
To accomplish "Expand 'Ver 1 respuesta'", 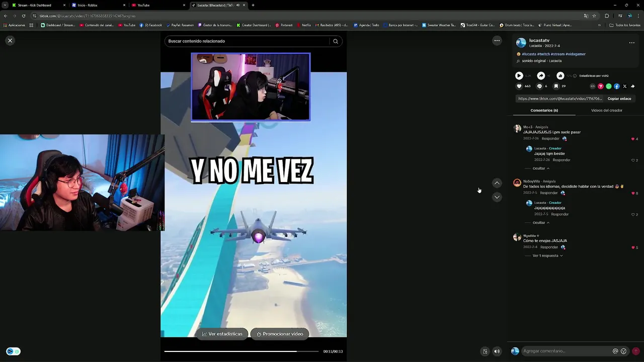I will pos(547,255).
